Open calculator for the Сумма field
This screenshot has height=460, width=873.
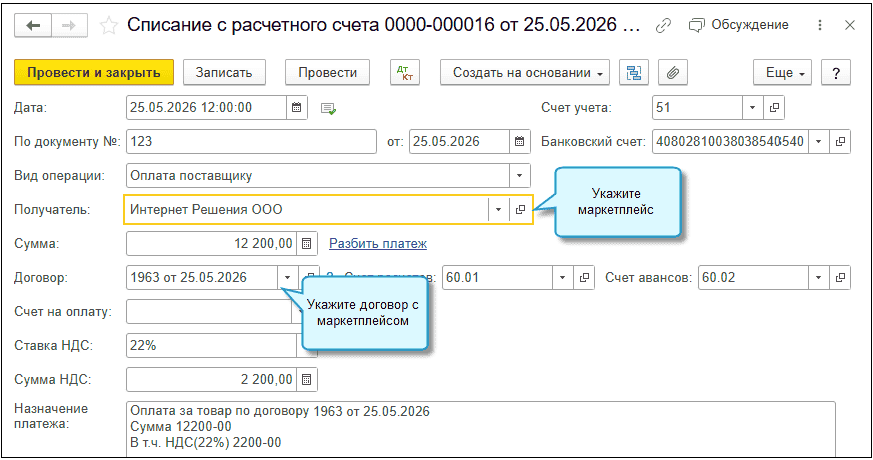tap(306, 243)
